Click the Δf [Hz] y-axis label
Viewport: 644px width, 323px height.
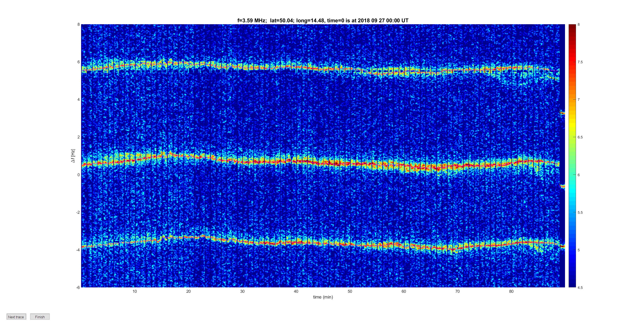click(73, 156)
